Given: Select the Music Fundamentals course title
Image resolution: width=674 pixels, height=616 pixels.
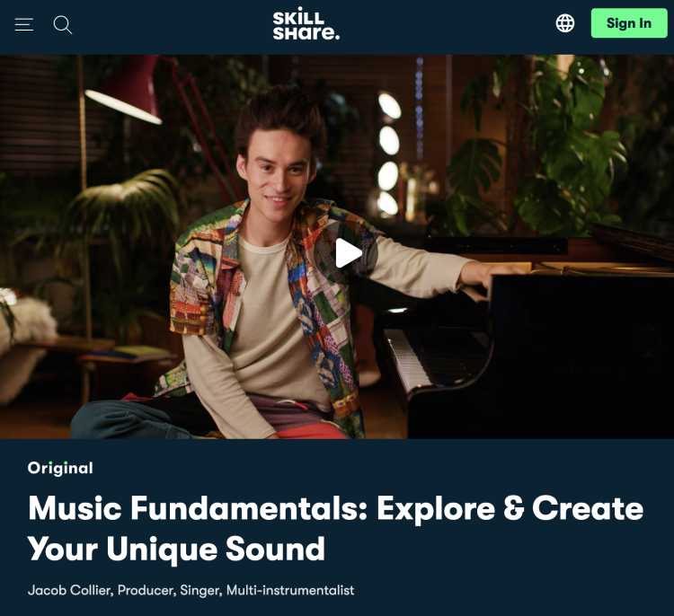Looking at the screenshot, I should pos(335,528).
